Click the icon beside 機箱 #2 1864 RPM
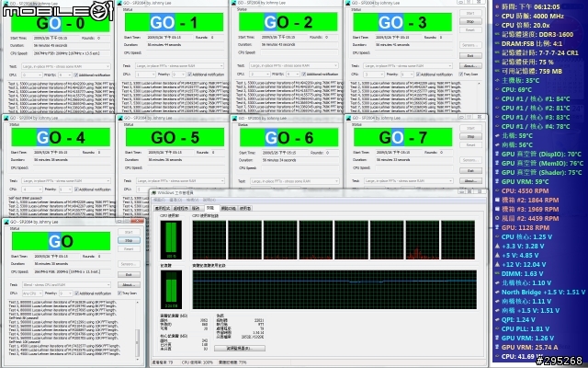The image size is (588, 368). tap(497, 200)
